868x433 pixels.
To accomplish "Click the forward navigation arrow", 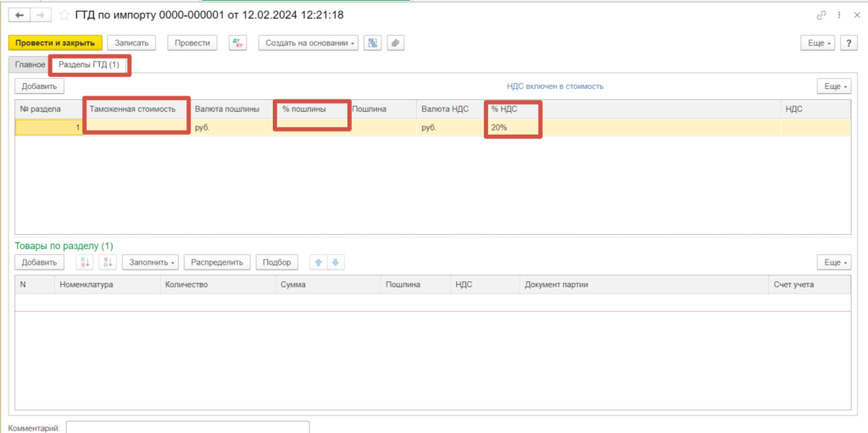I will tap(40, 15).
